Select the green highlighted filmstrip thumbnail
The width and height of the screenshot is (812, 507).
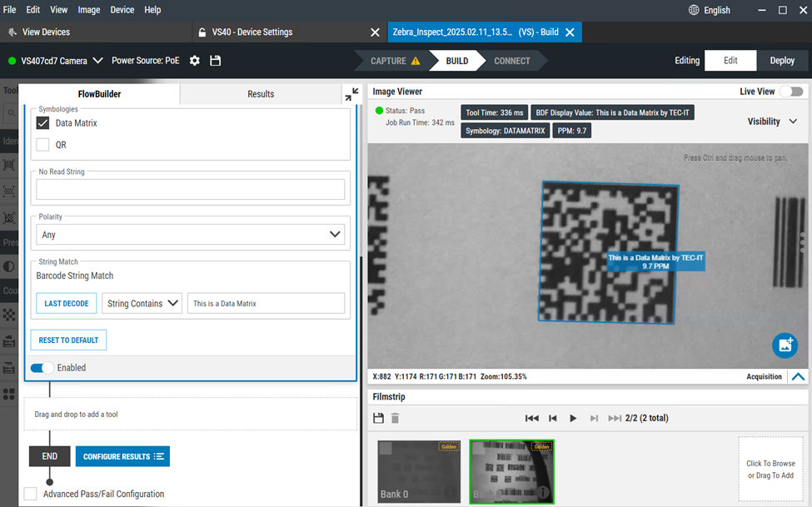pyautogui.click(x=511, y=471)
